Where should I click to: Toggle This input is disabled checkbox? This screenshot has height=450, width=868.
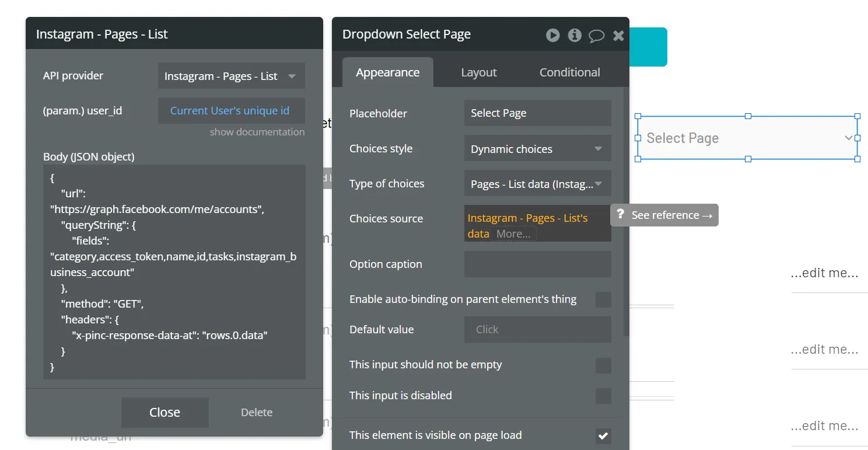[603, 396]
